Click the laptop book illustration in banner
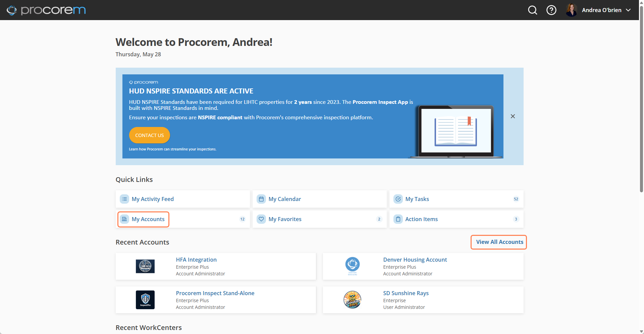The image size is (644, 334). pos(455,132)
